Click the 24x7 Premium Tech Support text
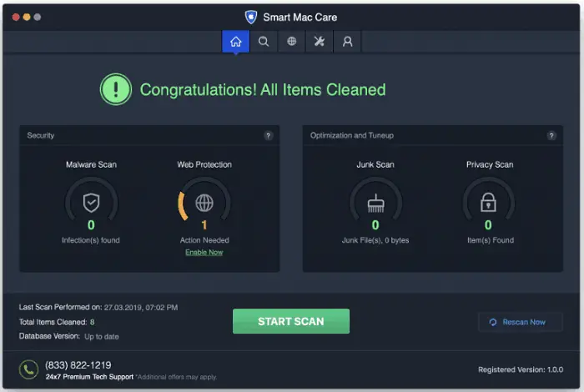Screen dimensions: 584x392 [x=89, y=377]
